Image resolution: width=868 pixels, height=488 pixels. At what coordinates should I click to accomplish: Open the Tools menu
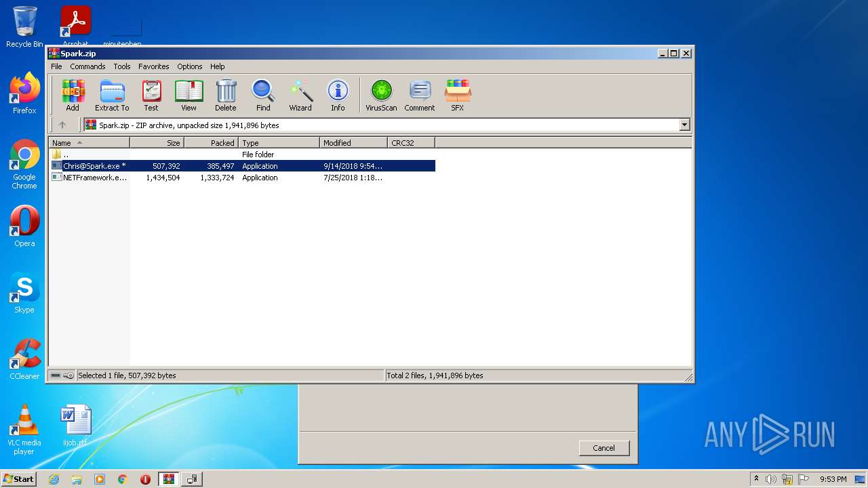pyautogui.click(x=122, y=66)
